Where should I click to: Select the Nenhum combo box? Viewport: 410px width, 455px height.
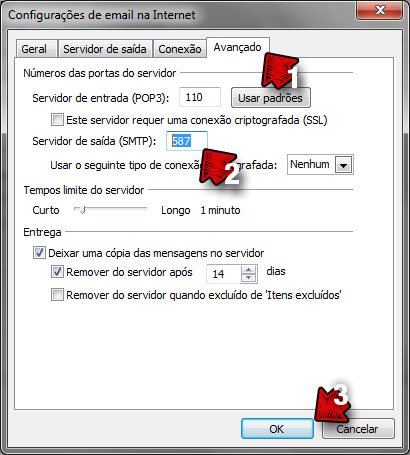click(320, 164)
